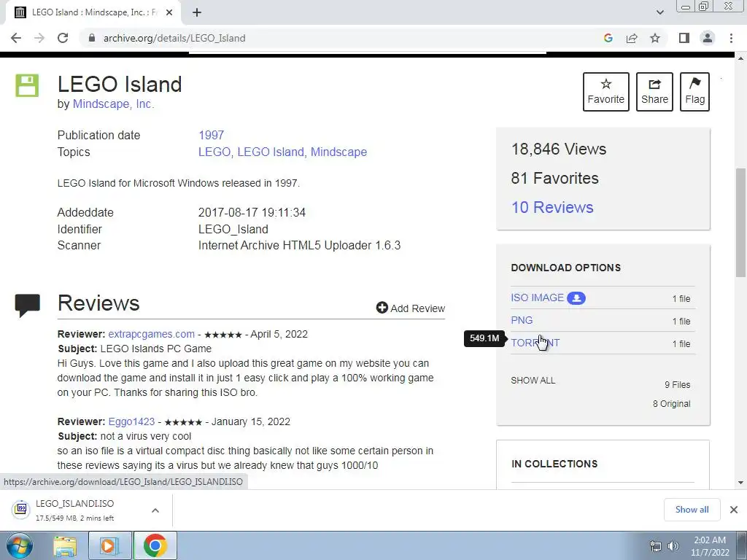
Task: Open Windows Explorer from taskbar
Action: pyautogui.click(x=65, y=545)
